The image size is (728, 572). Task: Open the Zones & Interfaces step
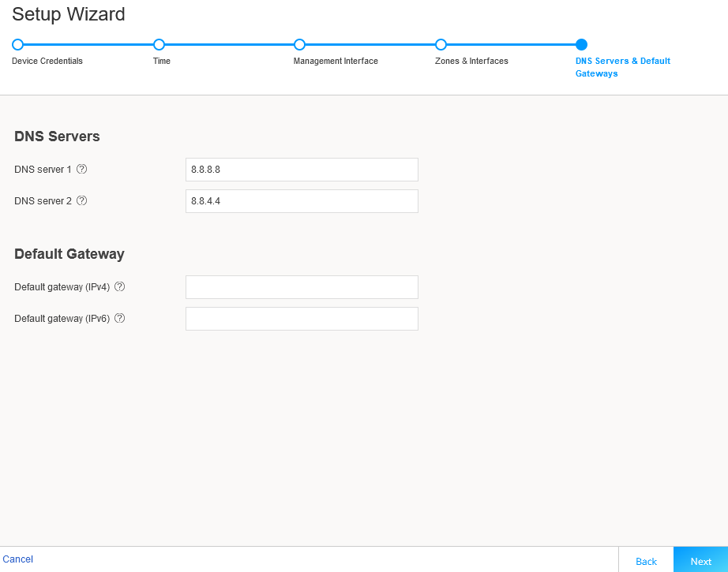tap(471, 61)
